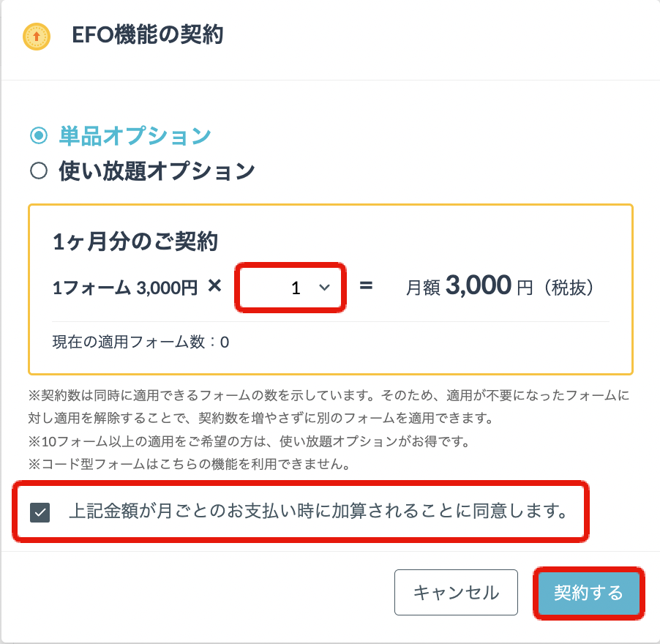The width and height of the screenshot is (660, 644).
Task: Select the 単品オプション radio button
Action: [38, 135]
